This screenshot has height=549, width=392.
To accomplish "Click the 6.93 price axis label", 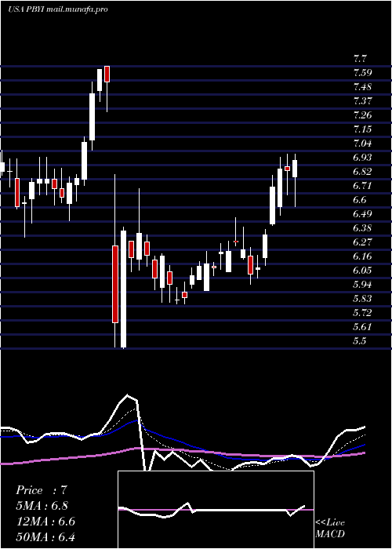I will click(362, 157).
